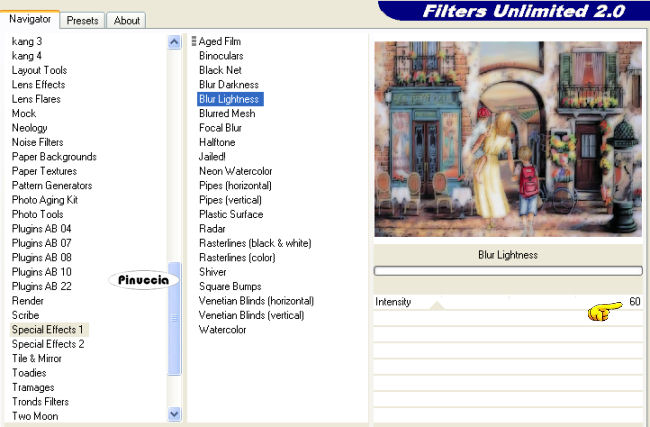Image resolution: width=650 pixels, height=427 pixels.
Task: Choose the Aged Film filter
Action: (220, 41)
